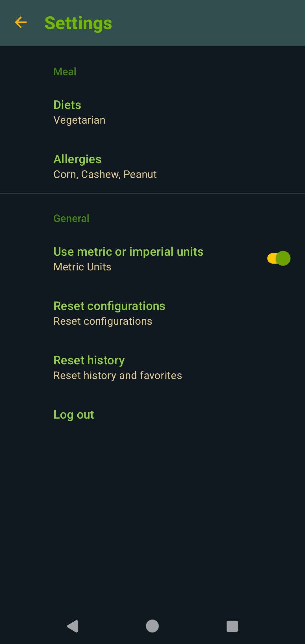Tap the Reset history option

point(89,360)
